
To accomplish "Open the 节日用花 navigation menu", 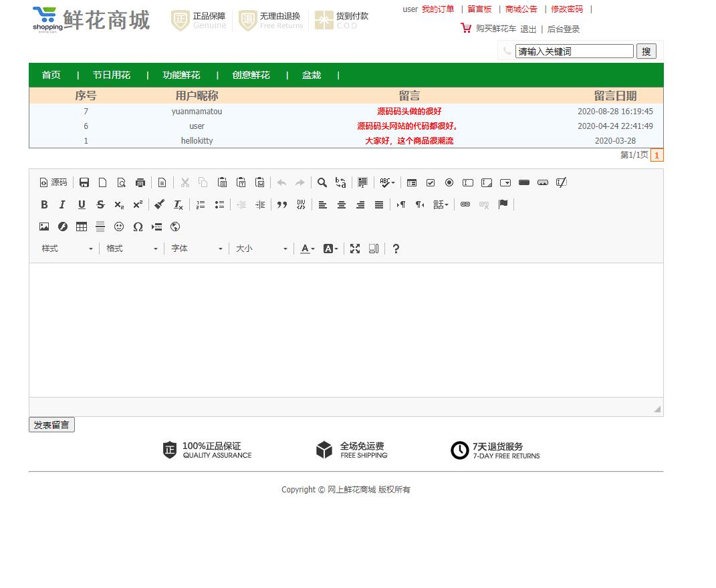I will pos(111,75).
